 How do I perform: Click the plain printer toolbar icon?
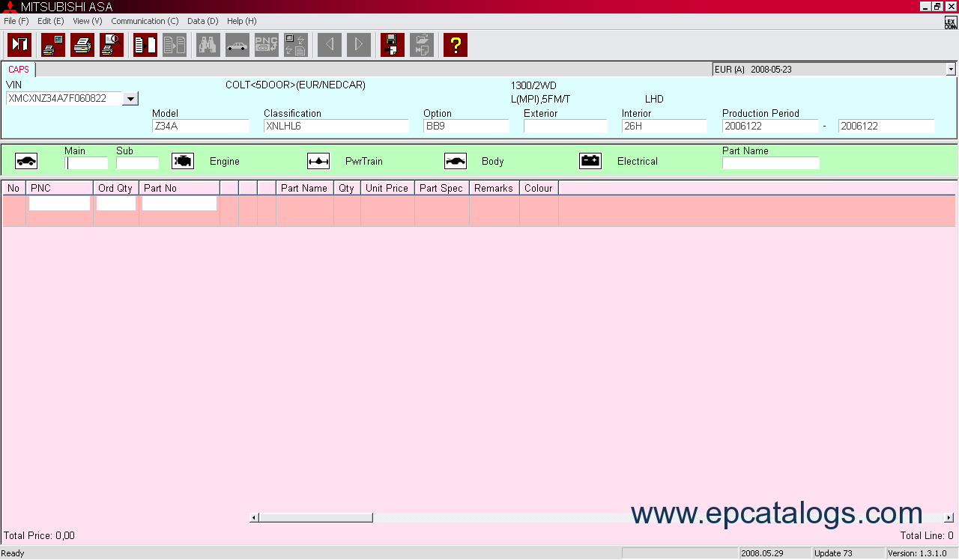pos(82,45)
